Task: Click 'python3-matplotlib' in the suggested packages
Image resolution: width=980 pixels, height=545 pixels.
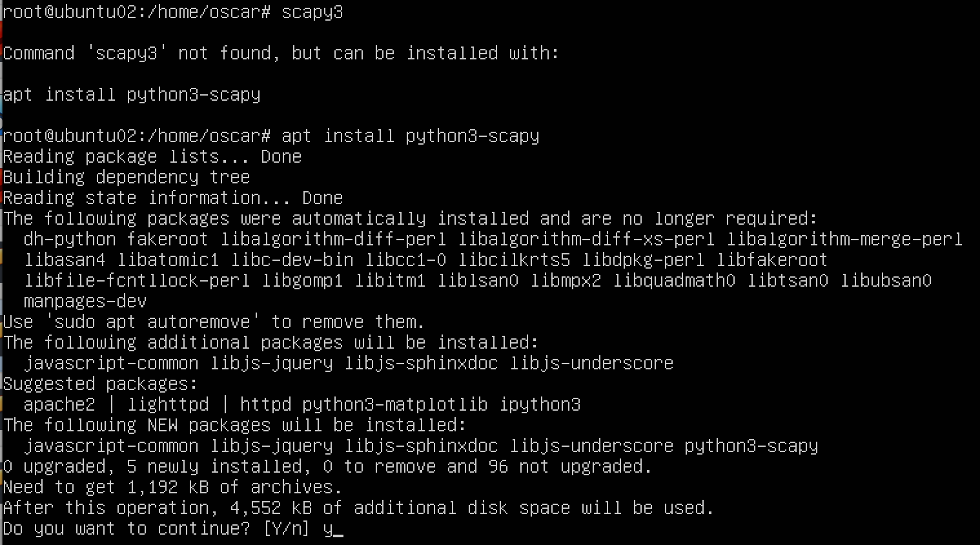Action: click(x=394, y=404)
